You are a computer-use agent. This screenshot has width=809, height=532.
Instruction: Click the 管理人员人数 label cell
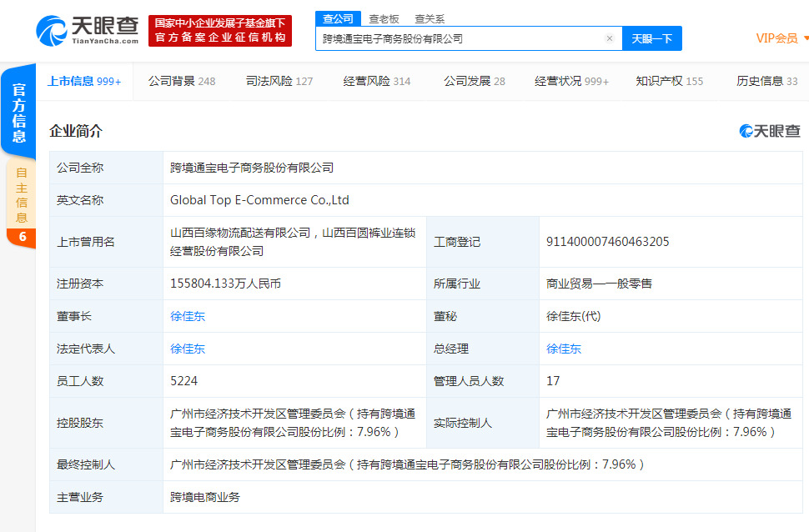point(483,381)
